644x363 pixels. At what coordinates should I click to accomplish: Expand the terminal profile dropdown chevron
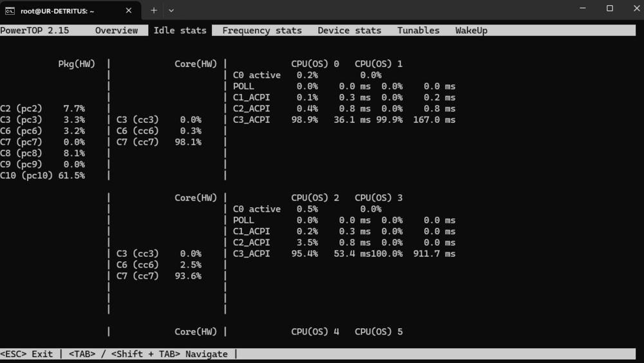click(171, 11)
